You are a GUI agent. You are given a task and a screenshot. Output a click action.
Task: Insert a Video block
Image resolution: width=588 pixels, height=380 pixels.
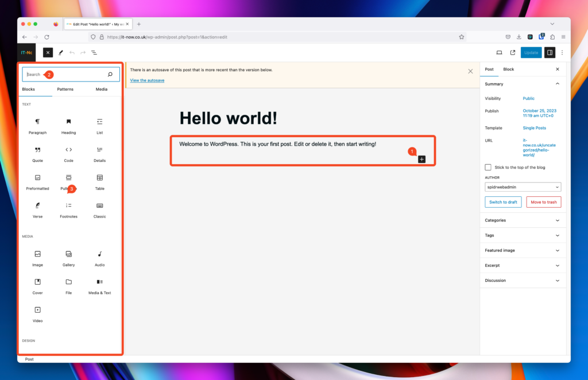pyautogui.click(x=37, y=315)
